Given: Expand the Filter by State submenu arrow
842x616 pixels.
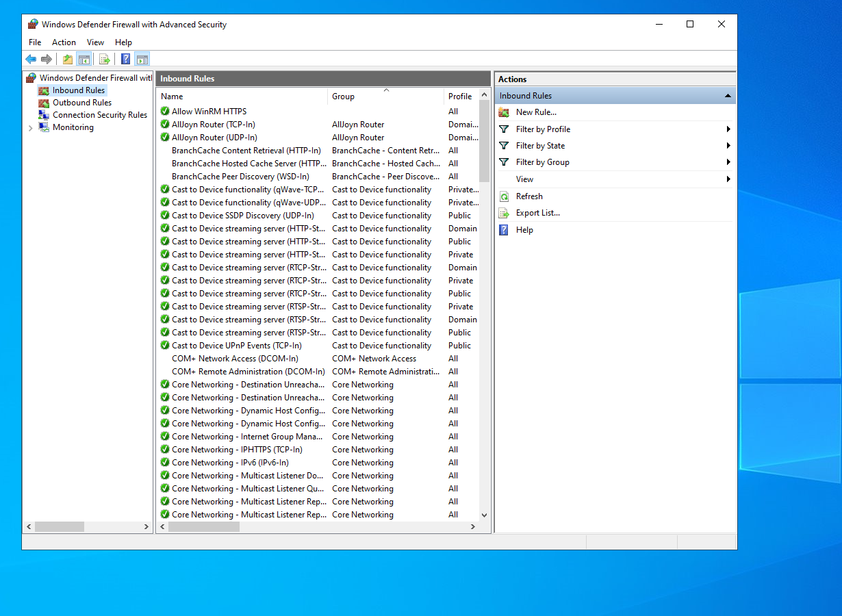Looking at the screenshot, I should 728,146.
